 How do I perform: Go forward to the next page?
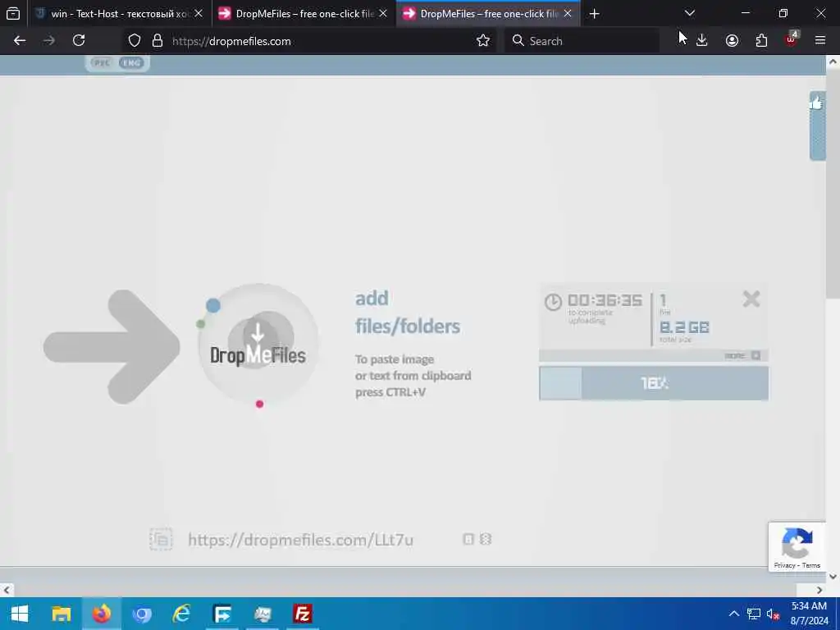tap(49, 41)
